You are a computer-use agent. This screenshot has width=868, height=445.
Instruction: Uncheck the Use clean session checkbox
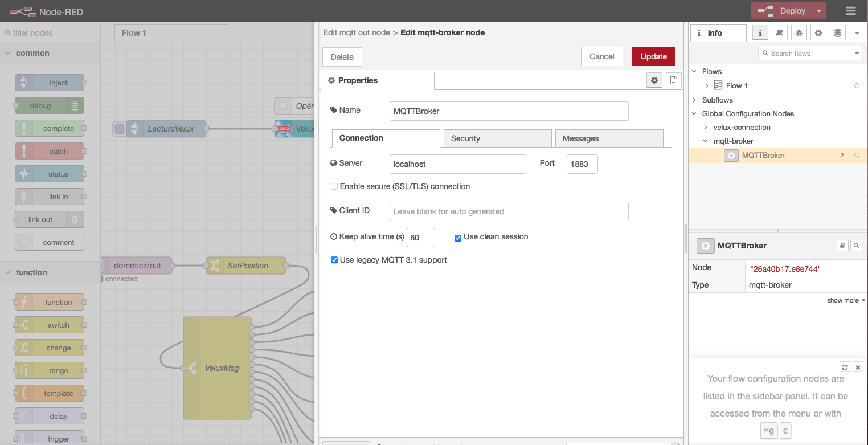point(458,238)
